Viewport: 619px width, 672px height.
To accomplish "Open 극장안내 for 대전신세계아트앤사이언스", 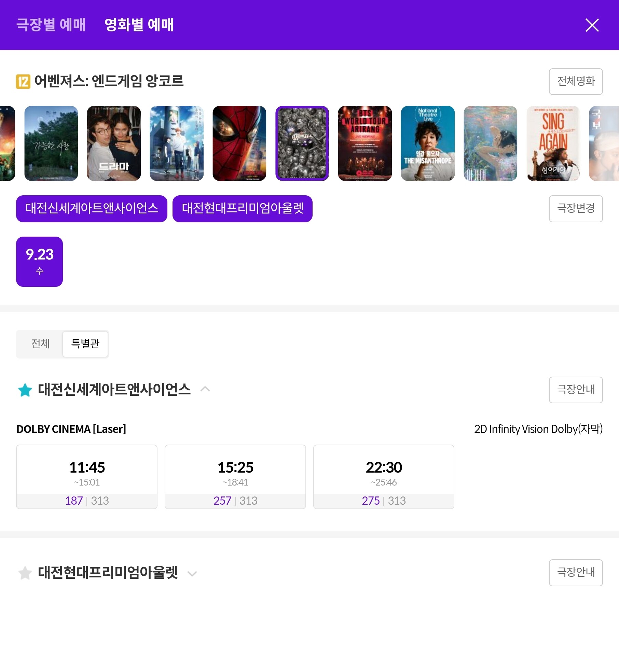I will point(576,390).
